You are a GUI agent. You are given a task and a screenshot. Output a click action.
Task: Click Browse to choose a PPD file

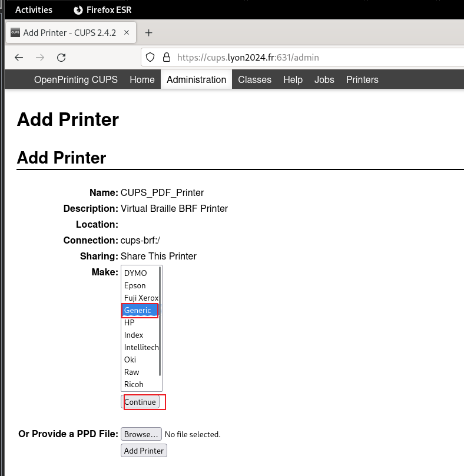click(141, 434)
